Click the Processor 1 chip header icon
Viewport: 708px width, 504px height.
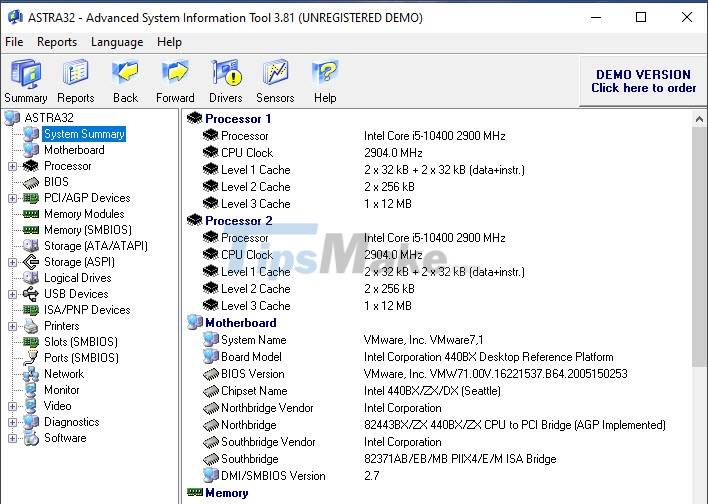click(194, 118)
